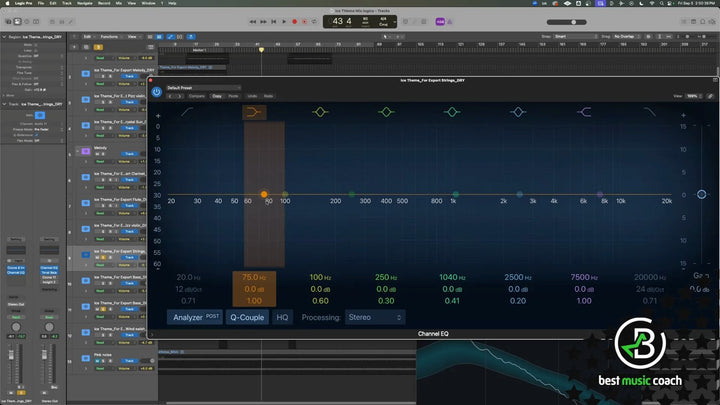Open the File menu
The height and width of the screenshot is (405, 720).
41,3
